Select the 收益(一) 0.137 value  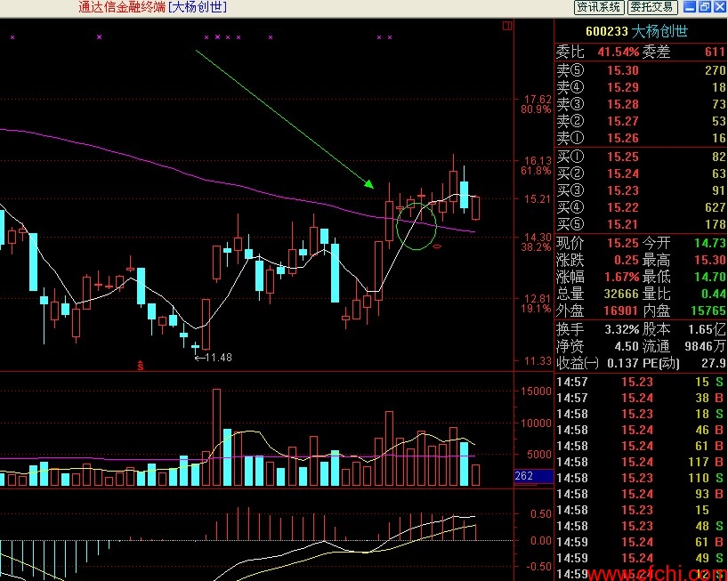pos(623,363)
